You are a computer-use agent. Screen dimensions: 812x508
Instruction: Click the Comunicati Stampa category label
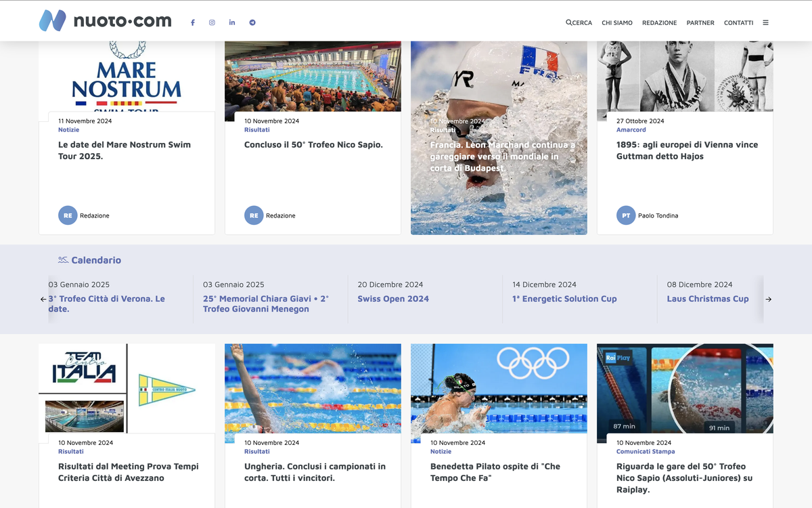pyautogui.click(x=646, y=452)
